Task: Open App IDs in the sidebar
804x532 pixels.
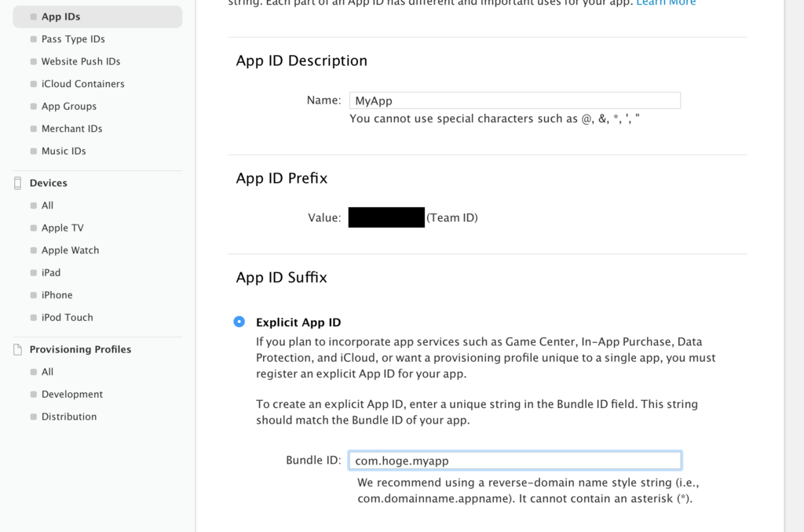Action: pyautogui.click(x=97, y=16)
